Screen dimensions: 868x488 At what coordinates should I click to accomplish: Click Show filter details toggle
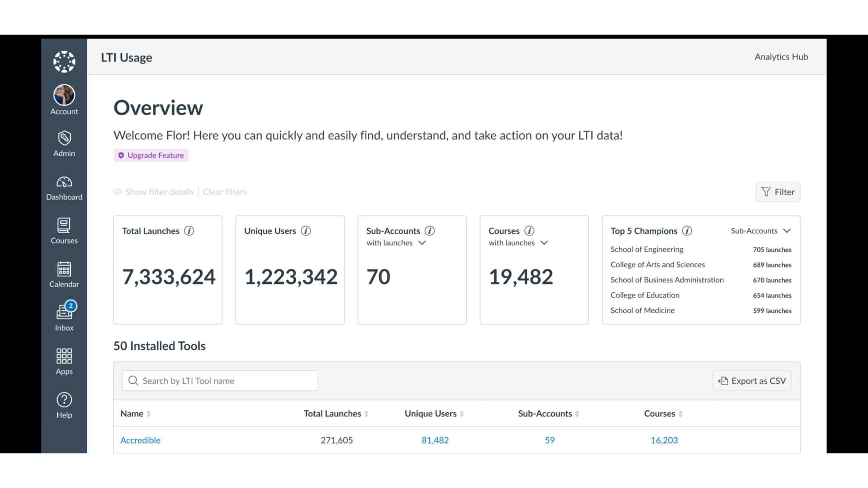pyautogui.click(x=154, y=191)
